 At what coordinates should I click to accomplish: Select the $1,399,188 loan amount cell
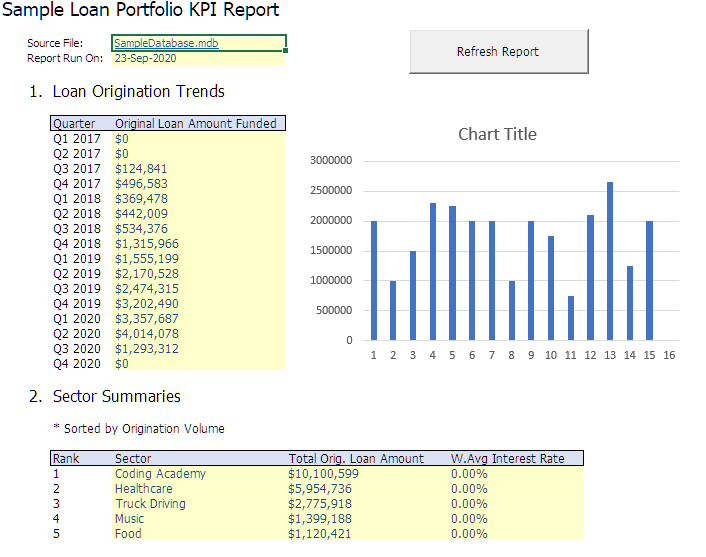click(x=320, y=519)
